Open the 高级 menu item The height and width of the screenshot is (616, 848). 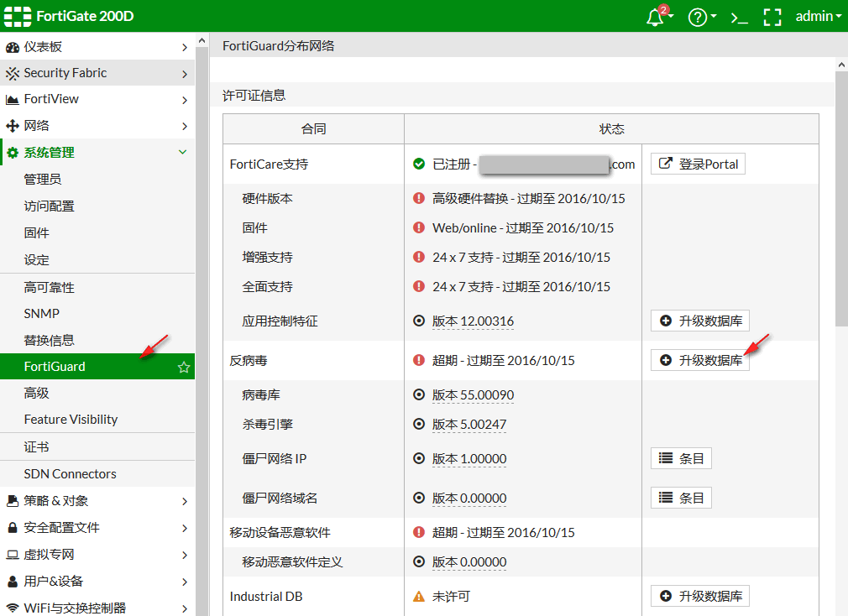[97, 393]
